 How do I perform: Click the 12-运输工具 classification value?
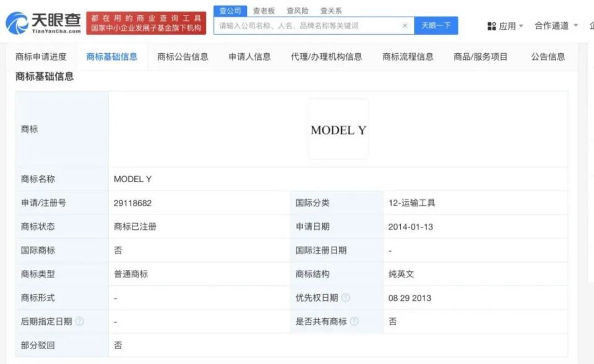[x=411, y=203]
